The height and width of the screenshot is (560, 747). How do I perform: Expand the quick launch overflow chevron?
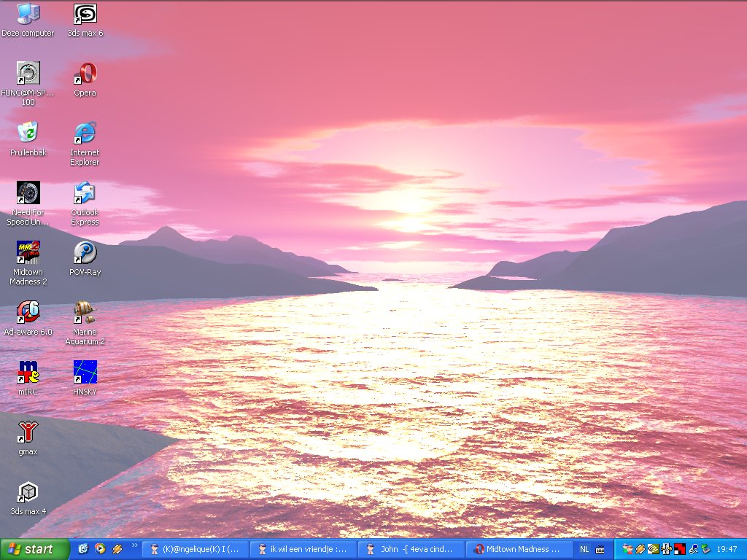pos(134,545)
